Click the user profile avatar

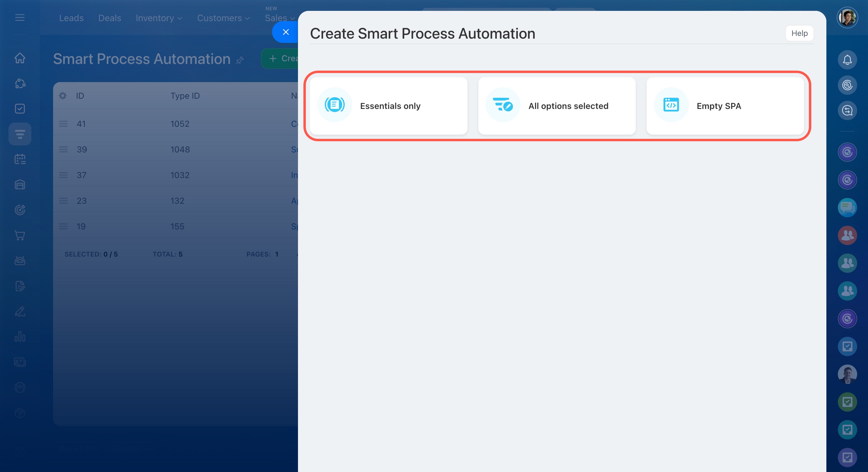[847, 18]
